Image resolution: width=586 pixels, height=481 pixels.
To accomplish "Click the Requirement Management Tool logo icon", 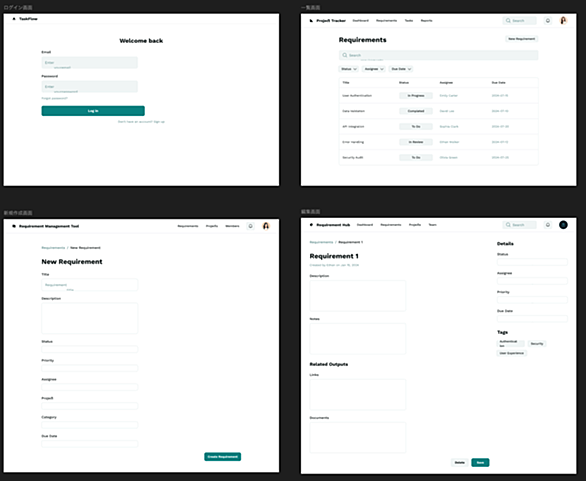I will coord(14,226).
